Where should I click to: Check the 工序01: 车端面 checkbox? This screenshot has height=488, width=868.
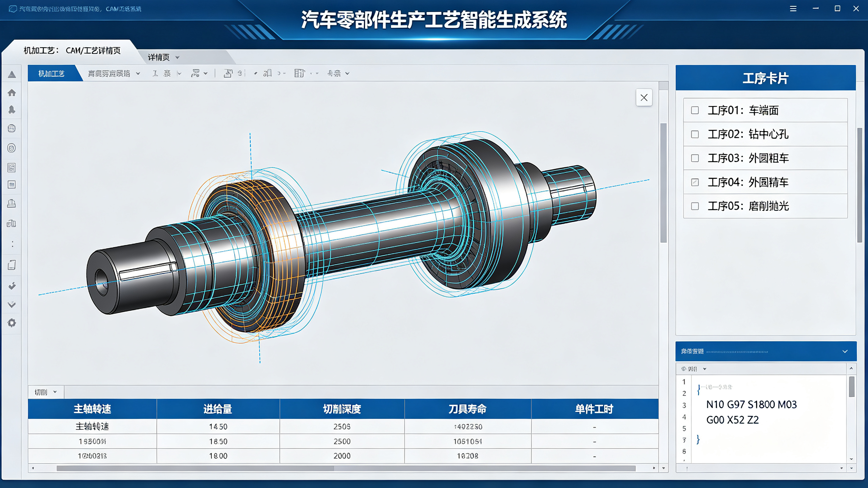coord(695,110)
